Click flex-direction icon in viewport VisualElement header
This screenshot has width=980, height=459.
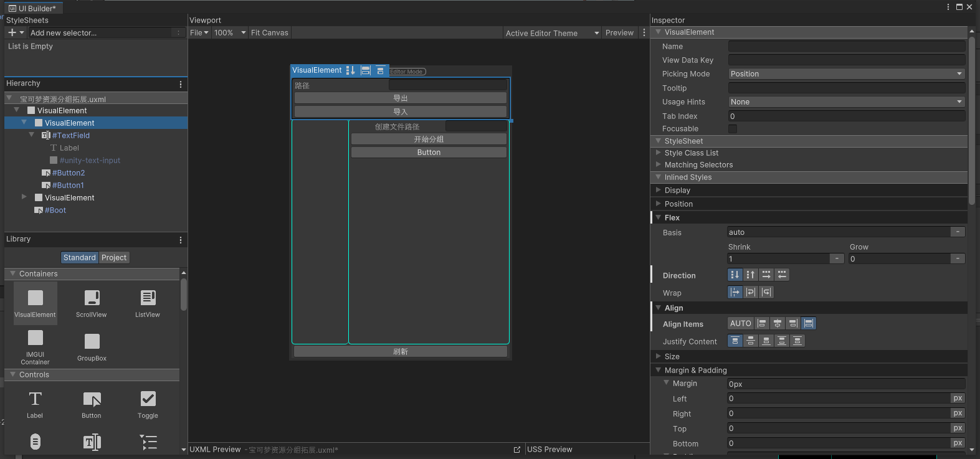click(x=350, y=70)
